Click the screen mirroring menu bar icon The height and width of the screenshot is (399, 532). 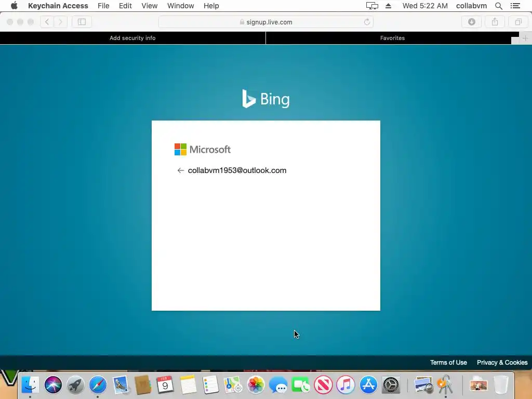coord(372,6)
